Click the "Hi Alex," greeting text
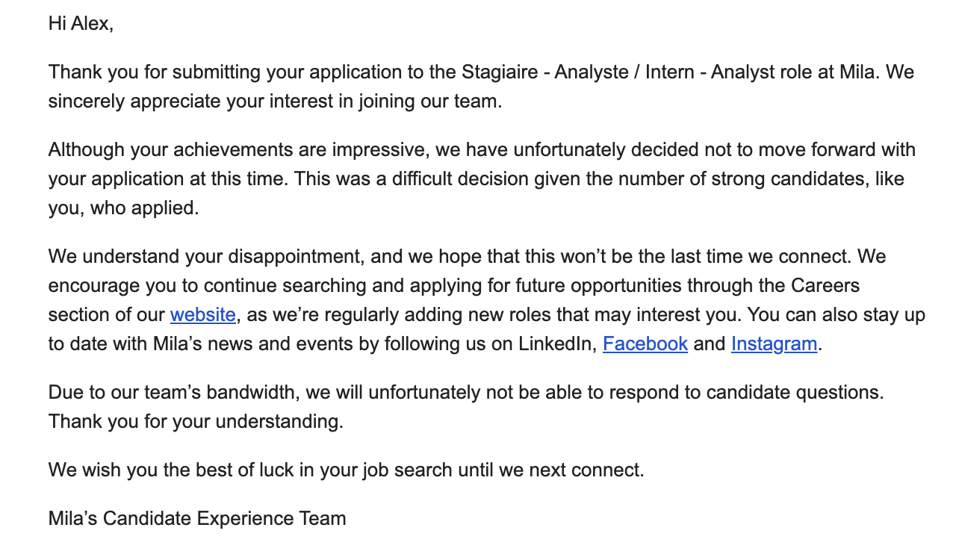The height and width of the screenshot is (560, 956). click(x=81, y=24)
